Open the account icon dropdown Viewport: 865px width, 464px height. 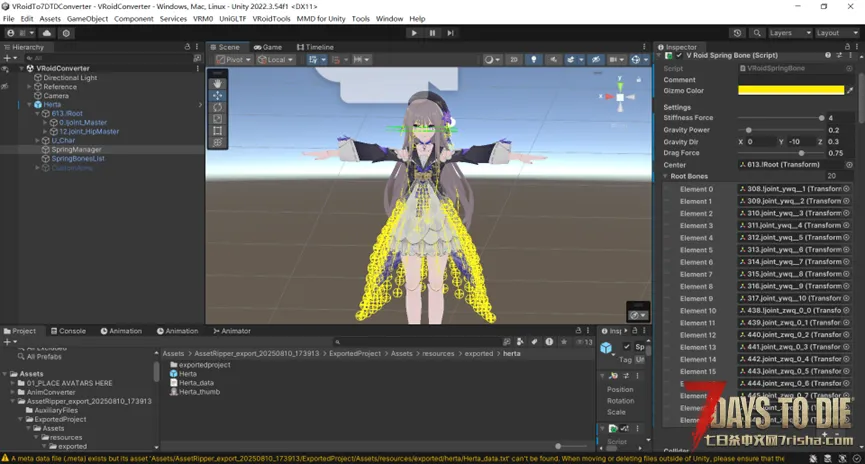[19, 33]
